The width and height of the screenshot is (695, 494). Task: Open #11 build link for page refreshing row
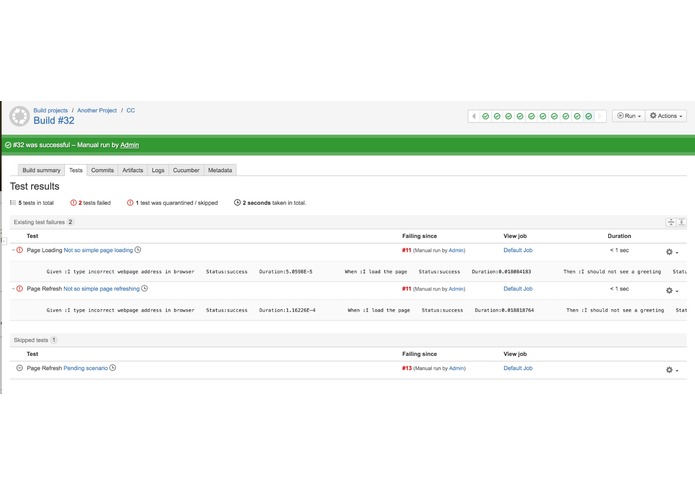pos(406,289)
